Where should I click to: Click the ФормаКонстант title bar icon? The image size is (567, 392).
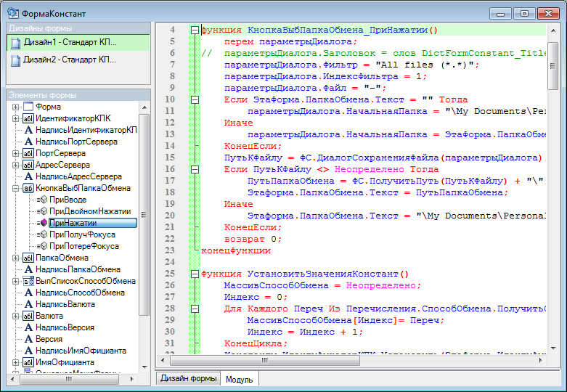(x=13, y=13)
